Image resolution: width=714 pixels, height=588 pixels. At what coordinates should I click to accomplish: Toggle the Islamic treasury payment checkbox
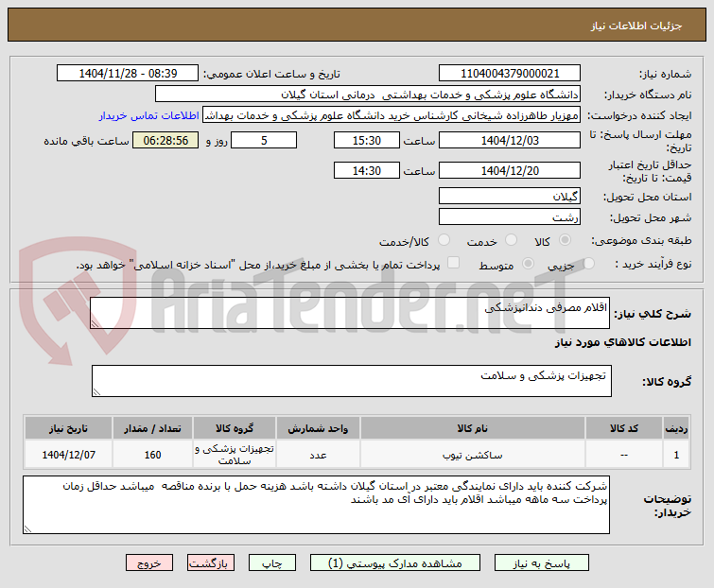pos(453,263)
